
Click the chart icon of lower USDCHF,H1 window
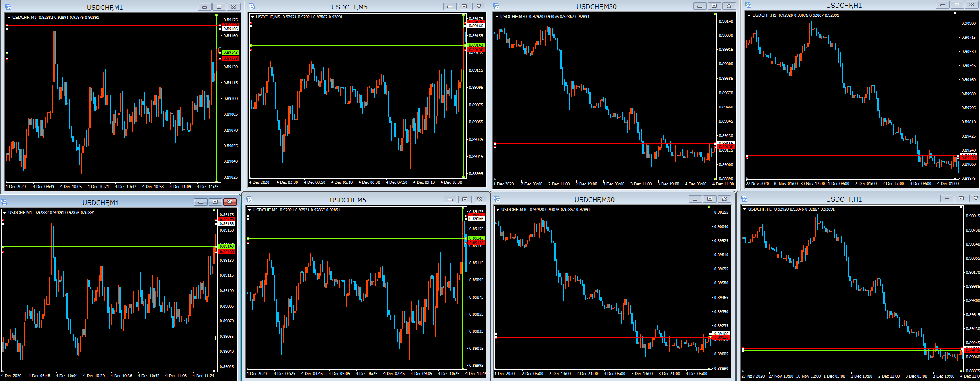click(x=744, y=199)
